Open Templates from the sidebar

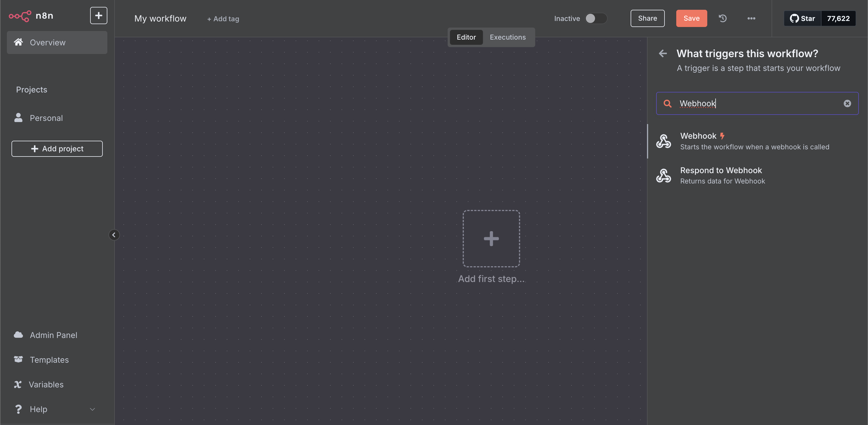[x=49, y=360]
